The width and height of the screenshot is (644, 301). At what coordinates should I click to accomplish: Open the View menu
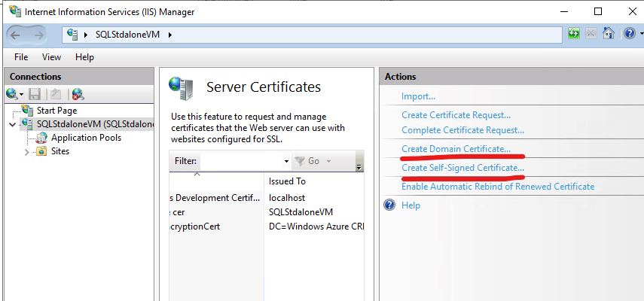coord(51,57)
